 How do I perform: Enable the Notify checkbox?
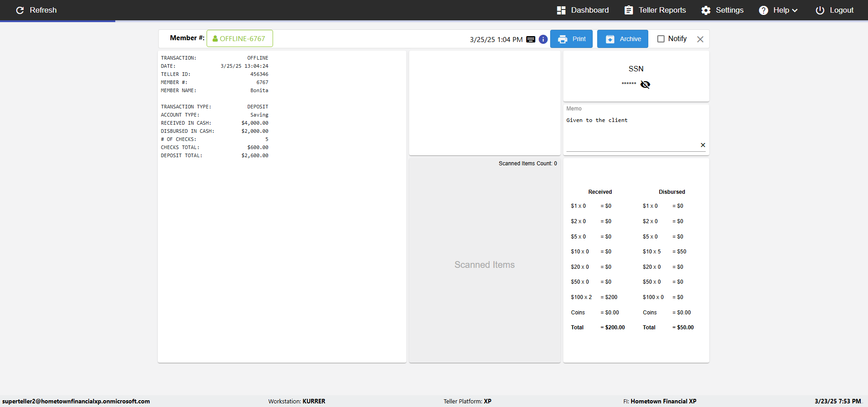(660, 39)
